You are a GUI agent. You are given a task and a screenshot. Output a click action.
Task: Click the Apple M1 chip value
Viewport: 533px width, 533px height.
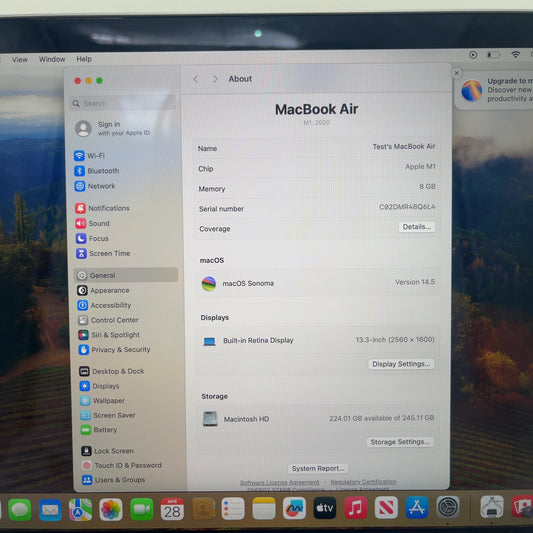click(420, 167)
